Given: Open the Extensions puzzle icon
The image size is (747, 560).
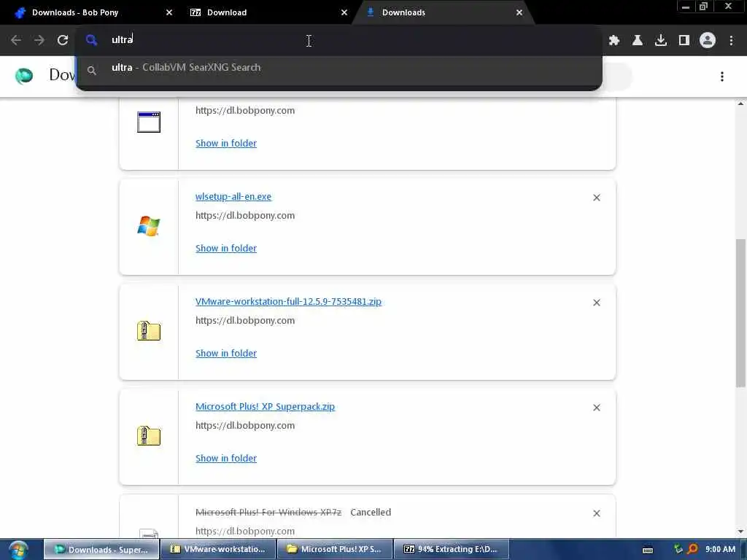Looking at the screenshot, I should 614,41.
